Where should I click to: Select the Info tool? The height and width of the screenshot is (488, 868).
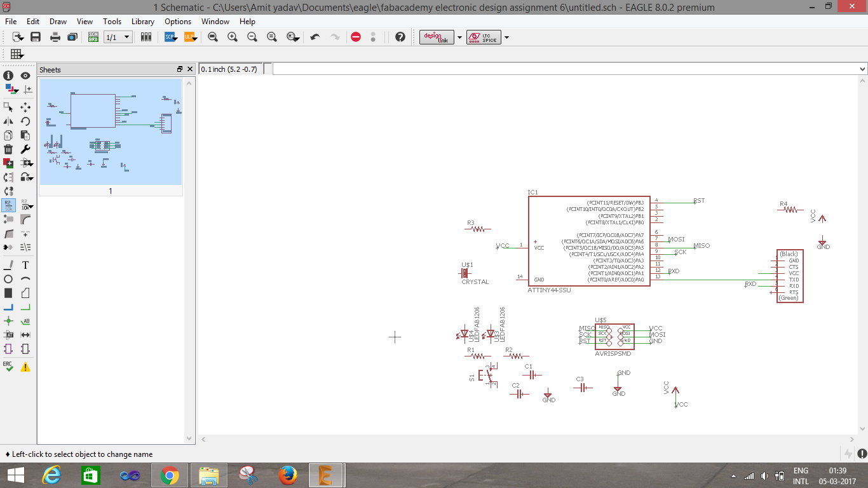[x=8, y=75]
